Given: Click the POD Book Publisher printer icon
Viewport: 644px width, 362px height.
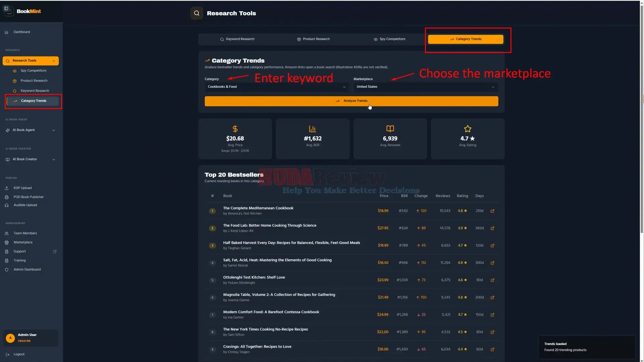Looking at the screenshot, I should click(x=6, y=197).
